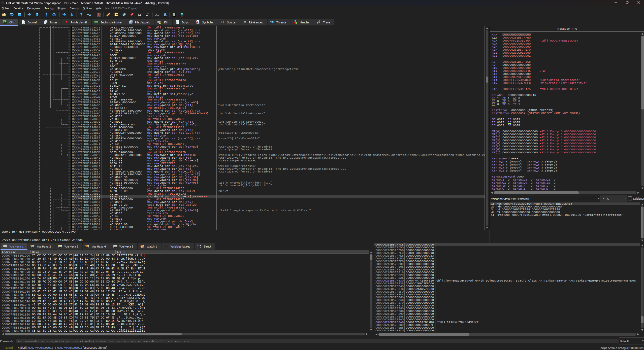Click the open file folder icon
The height and width of the screenshot is (350, 644).
tap(4, 15)
